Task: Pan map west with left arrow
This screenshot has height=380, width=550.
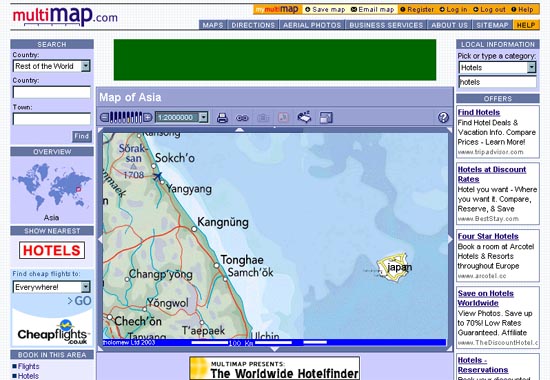Action: (100, 239)
